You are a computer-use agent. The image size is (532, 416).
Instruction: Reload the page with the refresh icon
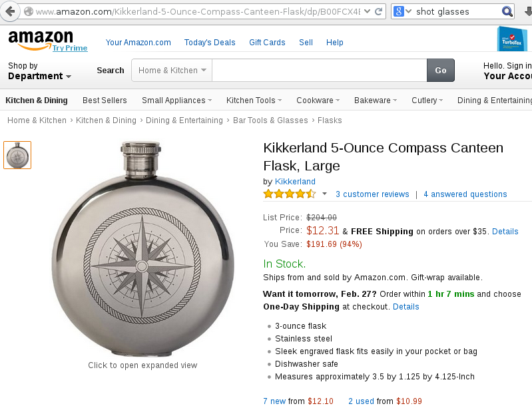379,11
